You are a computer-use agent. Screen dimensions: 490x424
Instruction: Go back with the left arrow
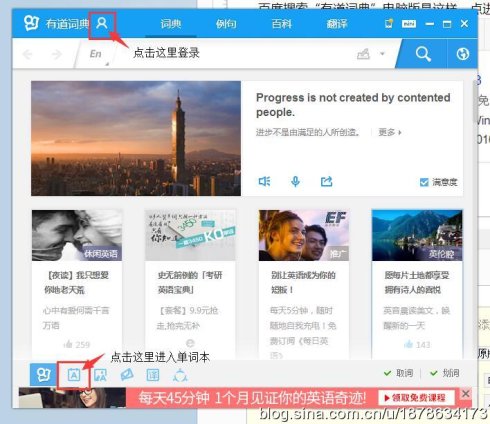point(28,54)
